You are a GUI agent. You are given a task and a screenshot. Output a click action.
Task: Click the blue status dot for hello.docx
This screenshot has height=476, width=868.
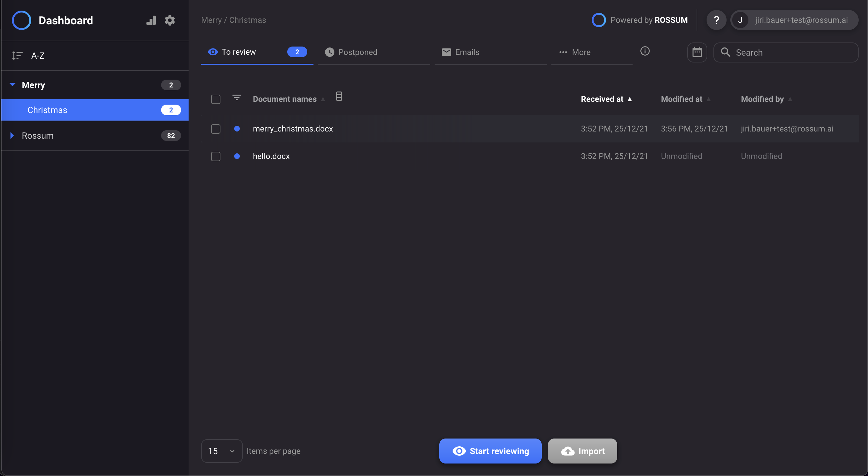tap(237, 156)
